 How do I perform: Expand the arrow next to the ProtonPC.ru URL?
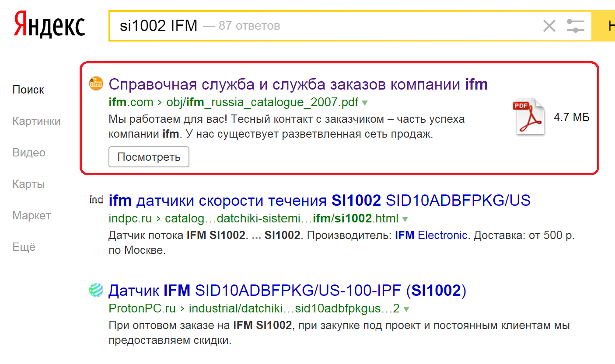(406, 309)
